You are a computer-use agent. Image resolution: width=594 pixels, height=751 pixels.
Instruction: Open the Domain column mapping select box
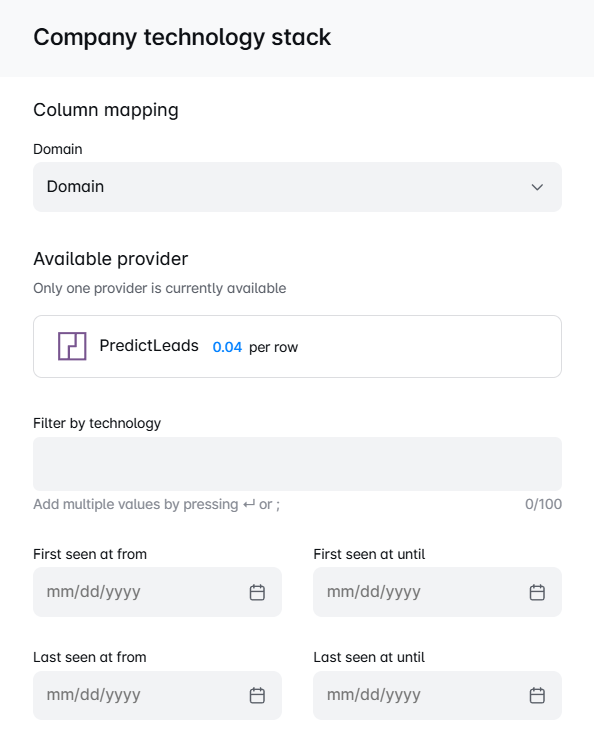click(297, 187)
